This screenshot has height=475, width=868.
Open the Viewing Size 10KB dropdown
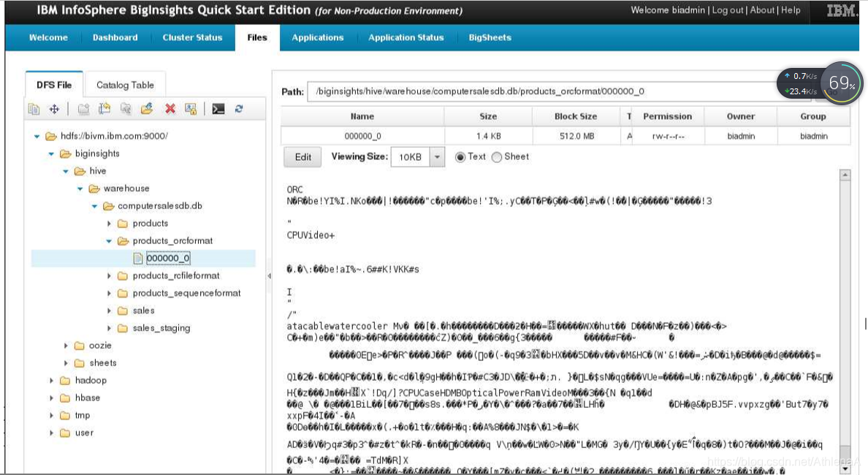click(x=437, y=157)
